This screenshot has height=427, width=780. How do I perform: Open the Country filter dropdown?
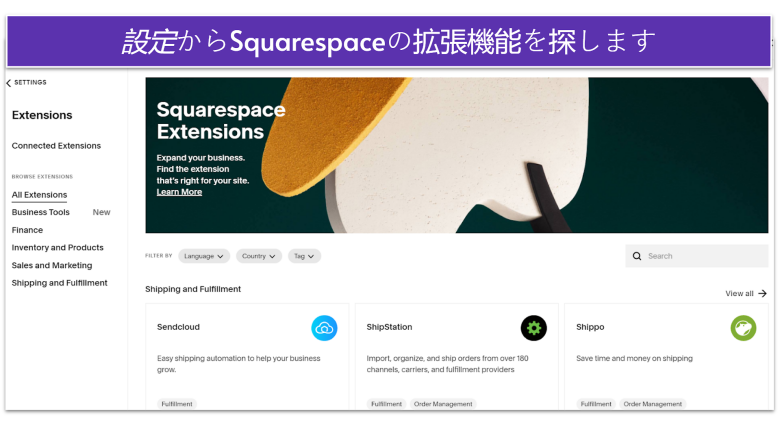pyautogui.click(x=259, y=256)
